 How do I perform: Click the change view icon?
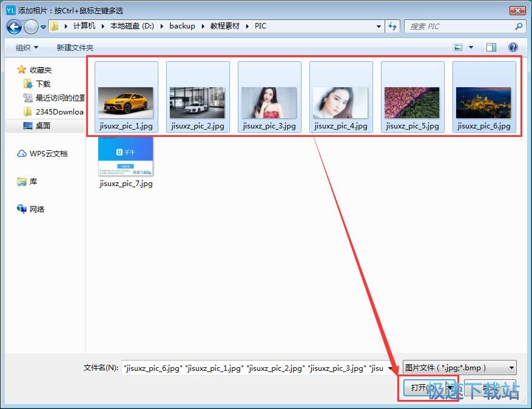[x=458, y=47]
